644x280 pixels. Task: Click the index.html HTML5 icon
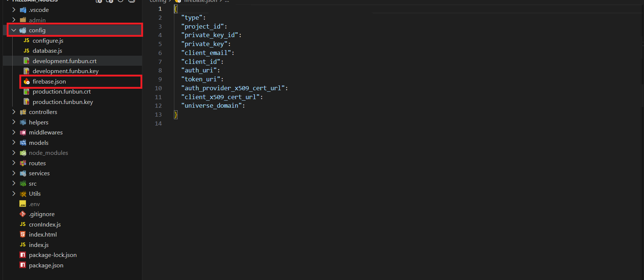point(23,235)
